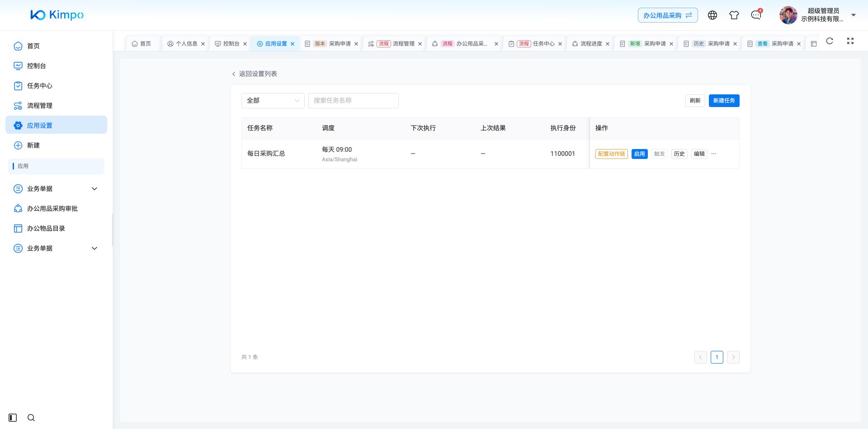The image size is (868, 429).
Task: Open the theme shirt icon
Action: [734, 15]
